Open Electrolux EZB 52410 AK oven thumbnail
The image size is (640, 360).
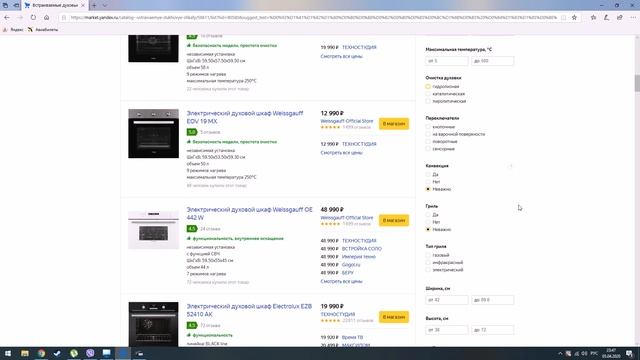153,324
